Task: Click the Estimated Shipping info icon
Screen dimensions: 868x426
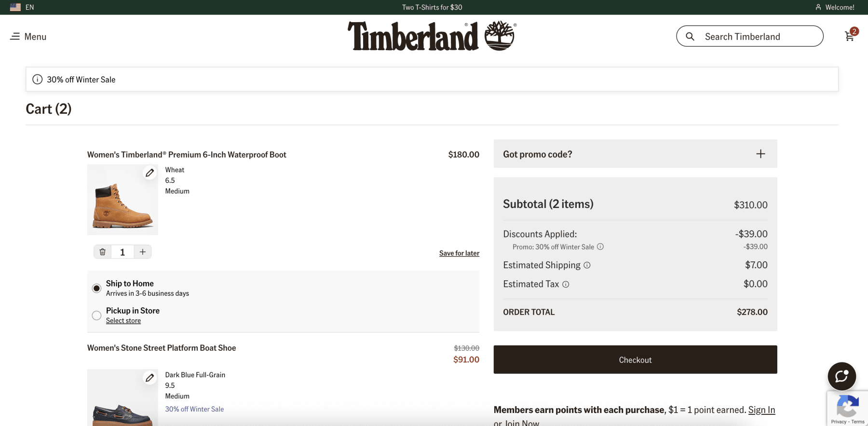Action: click(x=587, y=265)
